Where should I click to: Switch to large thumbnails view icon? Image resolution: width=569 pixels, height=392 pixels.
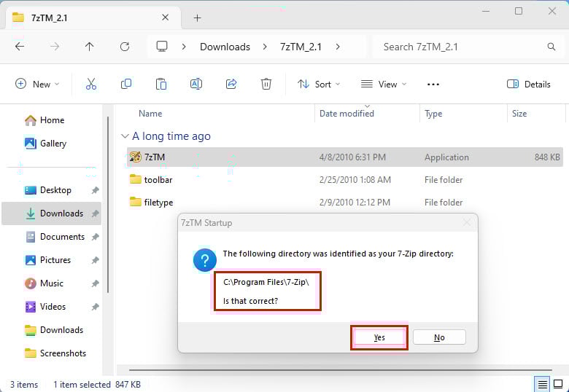tap(558, 384)
